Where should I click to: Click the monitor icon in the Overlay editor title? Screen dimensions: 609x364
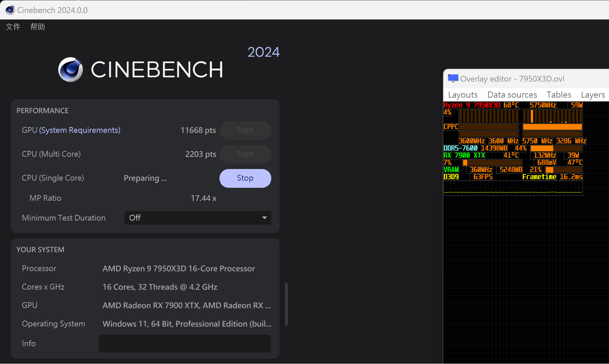pyautogui.click(x=453, y=78)
